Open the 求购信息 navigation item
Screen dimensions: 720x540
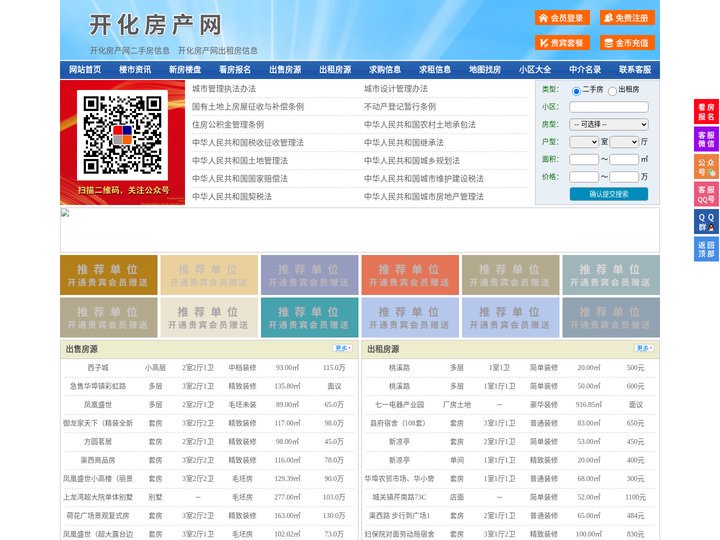point(385,70)
